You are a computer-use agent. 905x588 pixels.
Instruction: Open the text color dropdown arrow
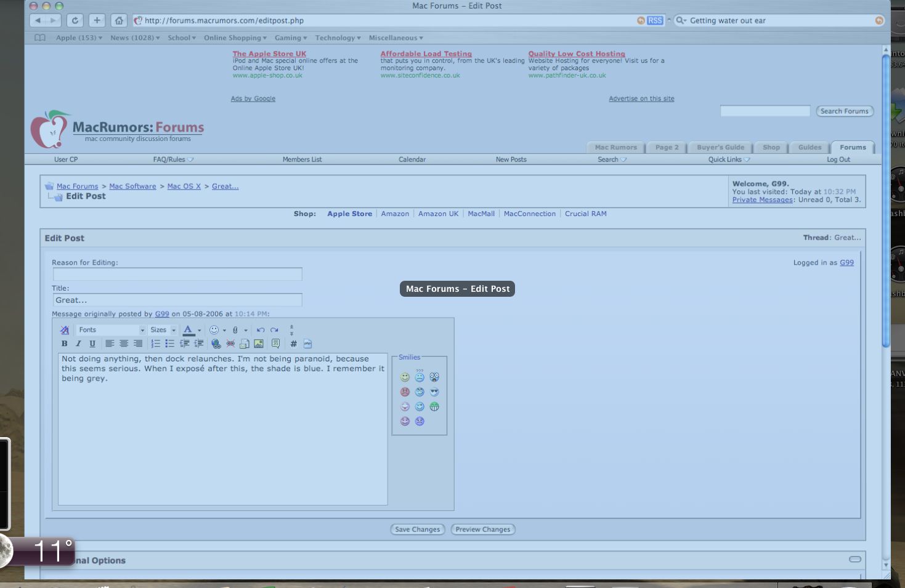(199, 331)
